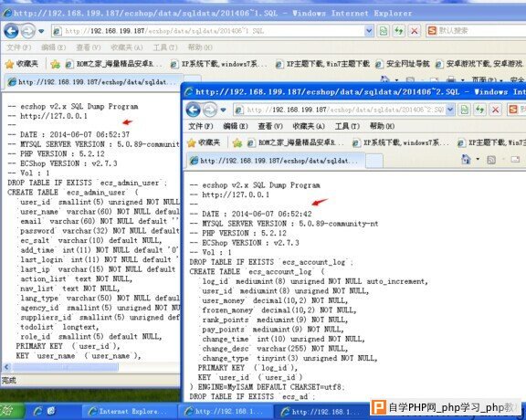Open 文件 menu in rear window
Viewport: 526px width, 420px height.
coord(19,47)
